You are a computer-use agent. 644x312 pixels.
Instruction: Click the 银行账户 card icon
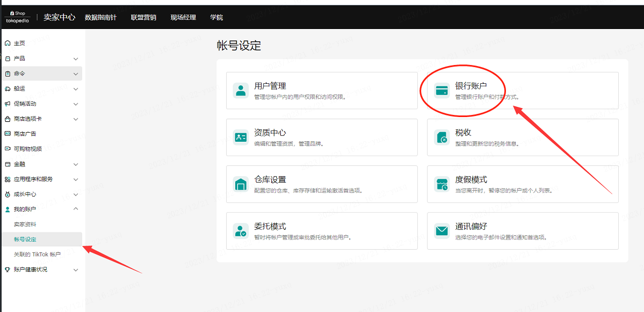(x=442, y=90)
